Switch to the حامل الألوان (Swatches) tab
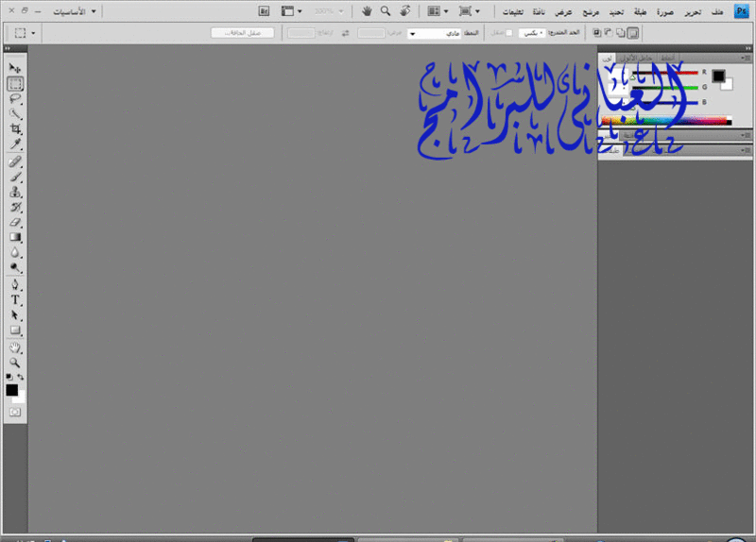The image size is (756, 542). pos(636,58)
